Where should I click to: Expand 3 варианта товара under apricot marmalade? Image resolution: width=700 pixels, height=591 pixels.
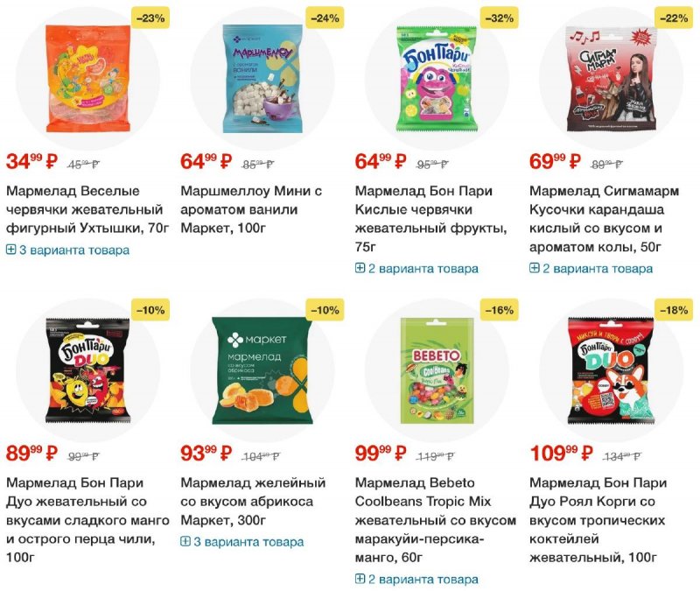242,542
